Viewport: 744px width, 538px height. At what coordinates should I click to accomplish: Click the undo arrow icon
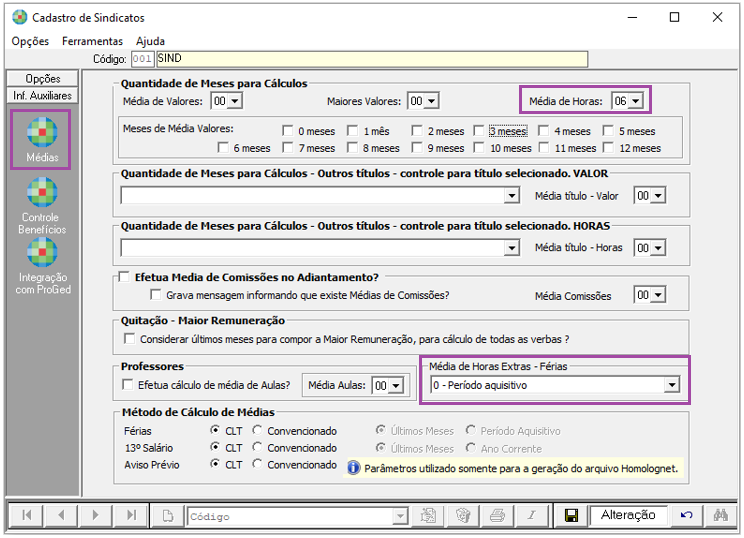coord(686,515)
